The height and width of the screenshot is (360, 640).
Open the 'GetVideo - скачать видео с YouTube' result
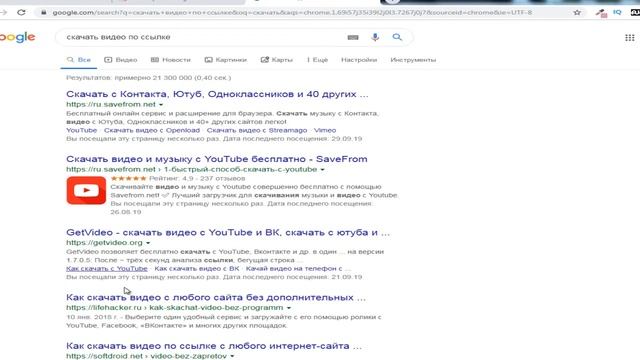click(x=228, y=232)
